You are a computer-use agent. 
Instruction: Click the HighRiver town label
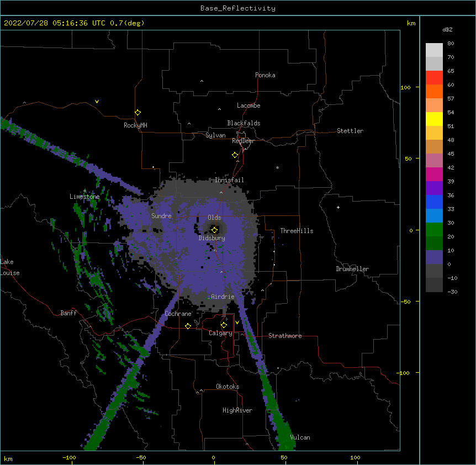[237, 410]
